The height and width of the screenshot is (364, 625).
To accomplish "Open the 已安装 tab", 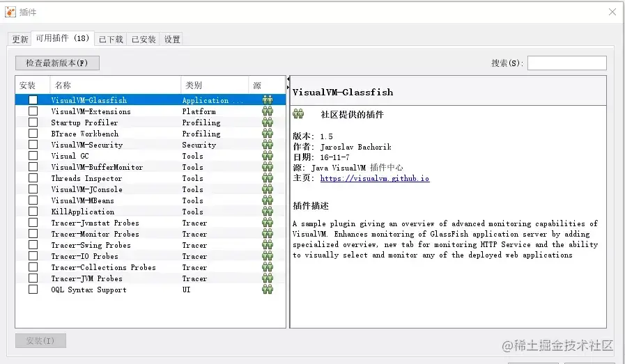I will (144, 39).
